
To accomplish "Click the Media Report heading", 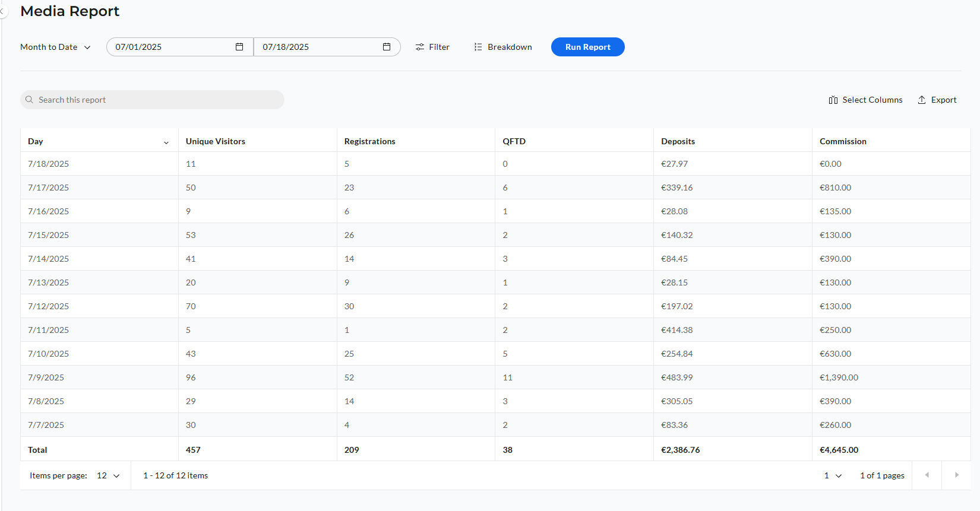I will 69,11.
